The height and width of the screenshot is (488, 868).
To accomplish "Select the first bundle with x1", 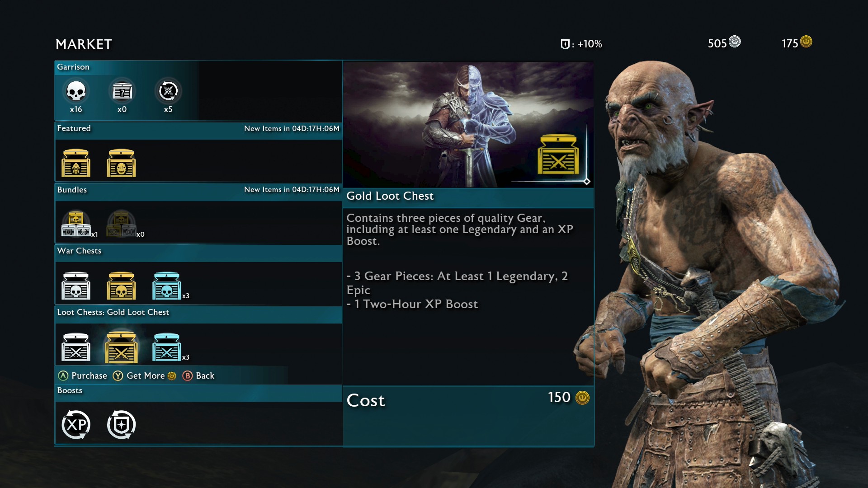I will click(x=76, y=224).
